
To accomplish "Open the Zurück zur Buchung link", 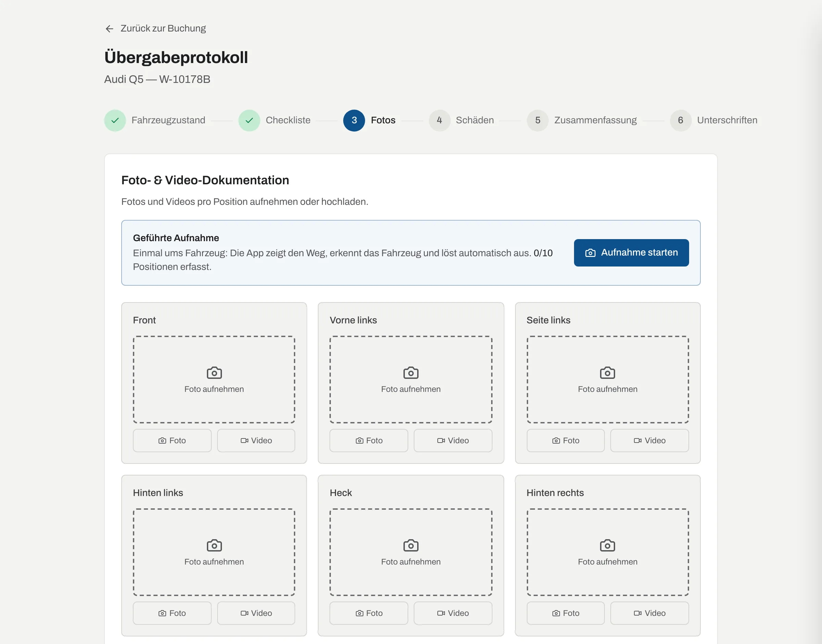I will pyautogui.click(x=155, y=29).
